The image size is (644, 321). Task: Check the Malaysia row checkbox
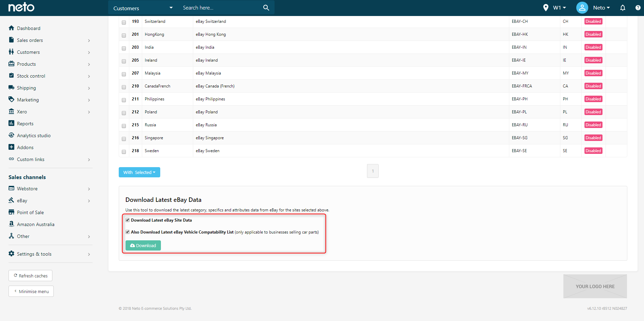(124, 74)
